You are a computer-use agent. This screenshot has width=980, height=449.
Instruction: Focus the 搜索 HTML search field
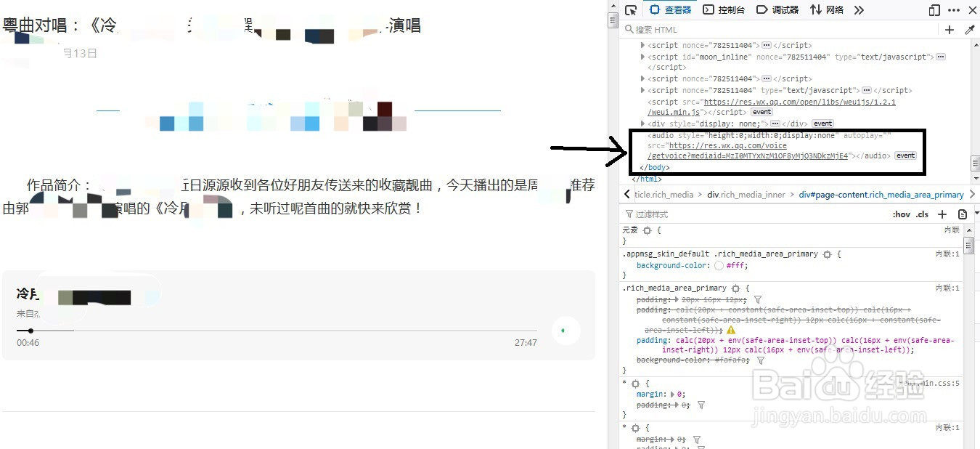(780, 30)
